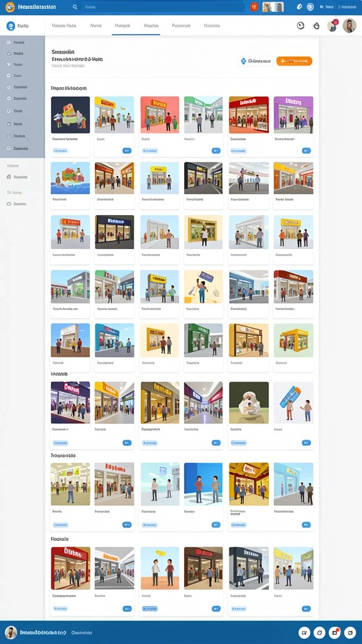This screenshot has width=362, height=644.
Task: Click the droplet icon next to the clock
Action: 317,25
